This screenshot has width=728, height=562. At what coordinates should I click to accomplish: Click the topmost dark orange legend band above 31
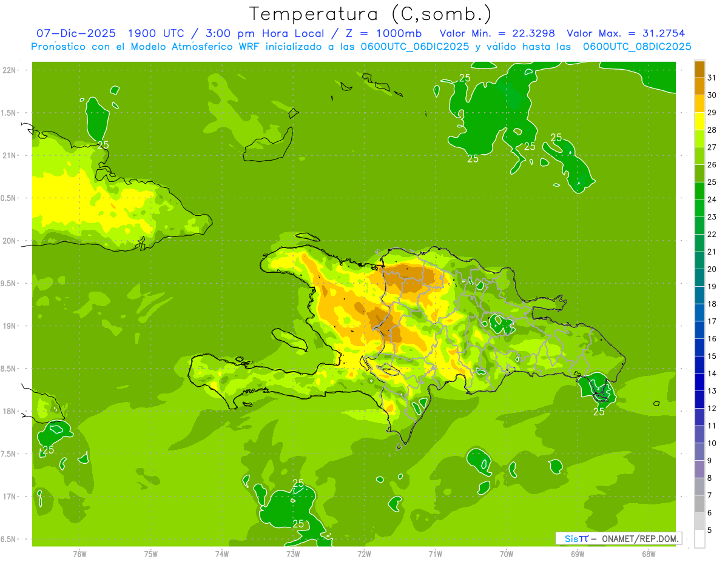point(699,69)
